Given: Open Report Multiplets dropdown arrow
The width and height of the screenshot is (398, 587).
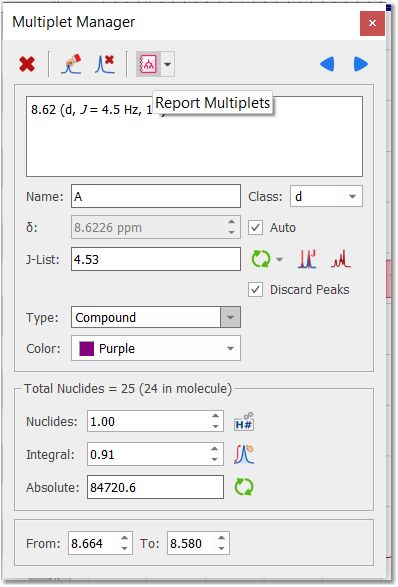Looking at the screenshot, I should point(168,64).
